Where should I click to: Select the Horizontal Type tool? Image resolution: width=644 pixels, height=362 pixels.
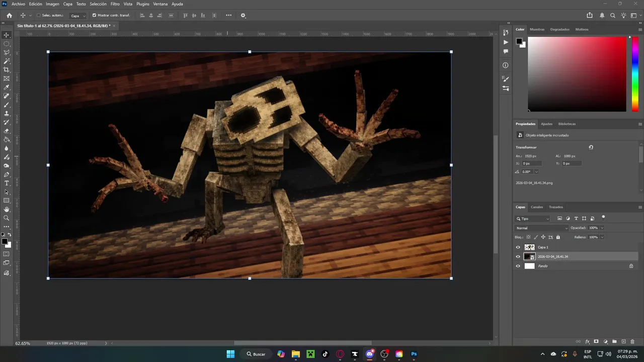pyautogui.click(x=7, y=183)
